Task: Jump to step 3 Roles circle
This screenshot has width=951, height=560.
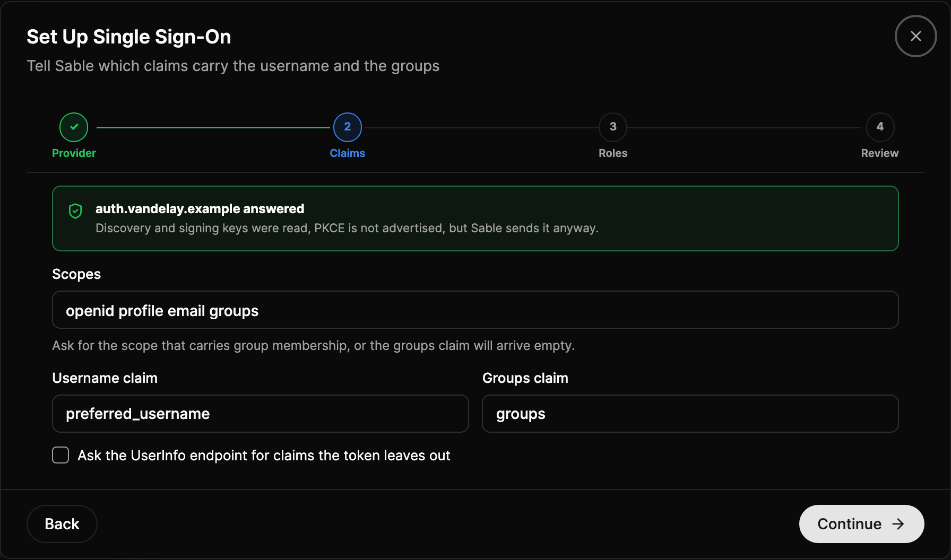Action: [613, 127]
